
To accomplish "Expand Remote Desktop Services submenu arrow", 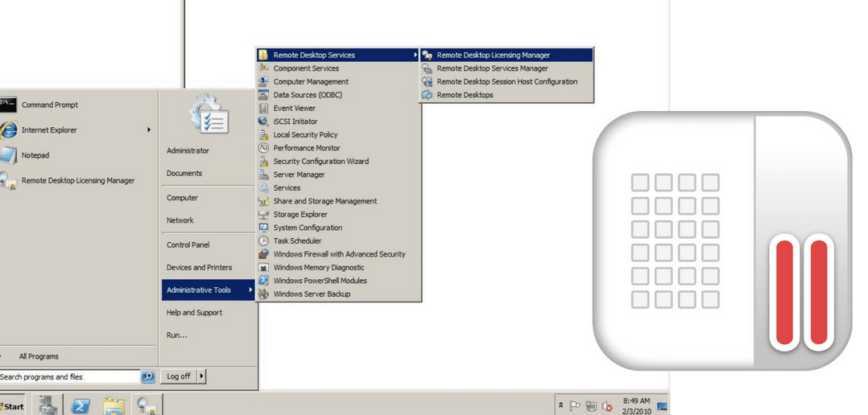I will pos(415,55).
